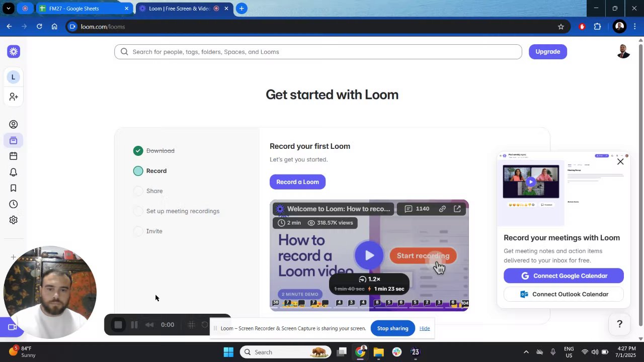Open the user profile avatar top right
644x362 pixels.
point(623,51)
